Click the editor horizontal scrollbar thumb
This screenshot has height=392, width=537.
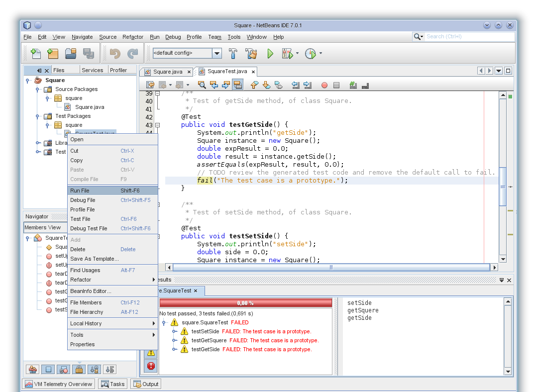(x=331, y=267)
